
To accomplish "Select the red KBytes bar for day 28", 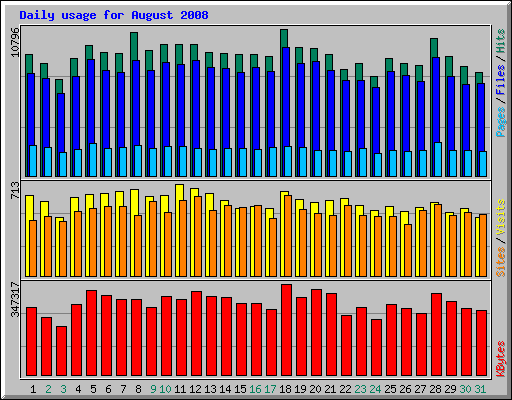I will pos(436,335).
